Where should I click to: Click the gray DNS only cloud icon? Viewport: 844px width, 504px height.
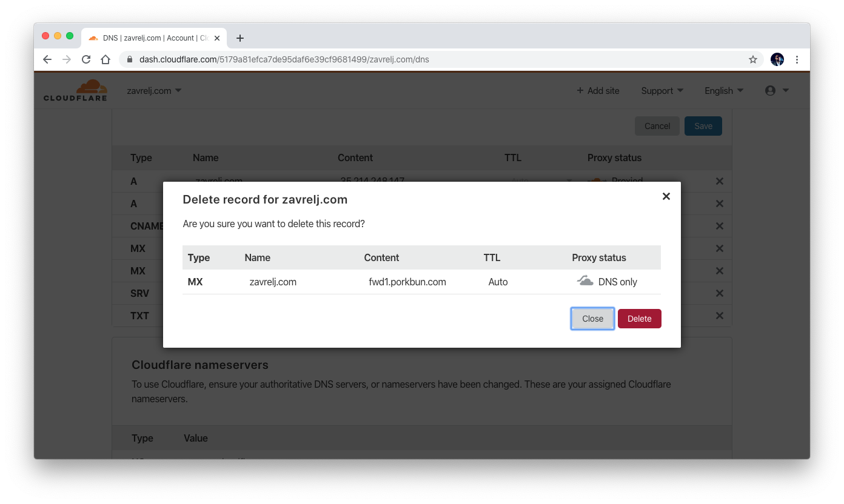coord(585,281)
